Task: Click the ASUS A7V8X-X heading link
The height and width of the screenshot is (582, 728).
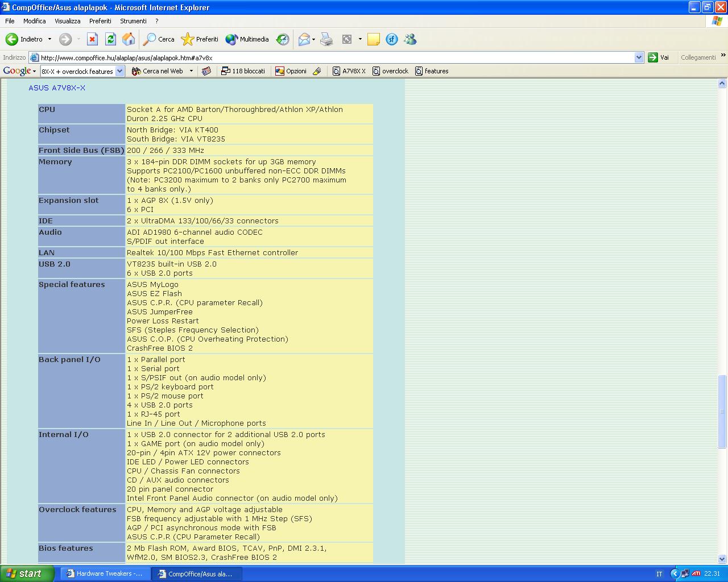Action: pos(57,88)
